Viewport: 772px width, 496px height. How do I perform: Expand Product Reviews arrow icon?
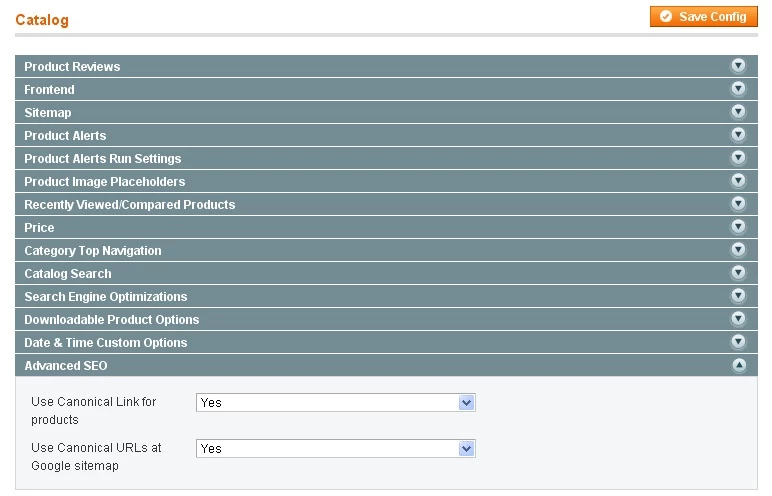pyautogui.click(x=738, y=66)
